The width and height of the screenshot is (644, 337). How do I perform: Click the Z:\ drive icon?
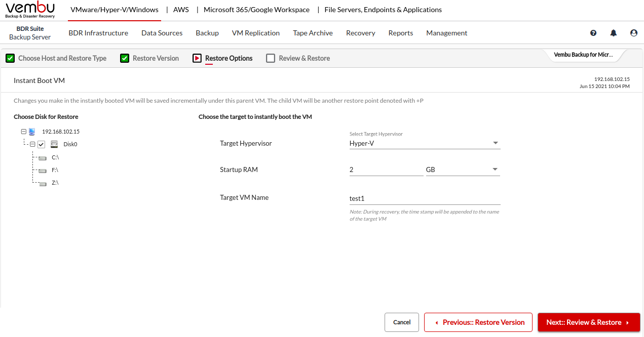click(42, 183)
